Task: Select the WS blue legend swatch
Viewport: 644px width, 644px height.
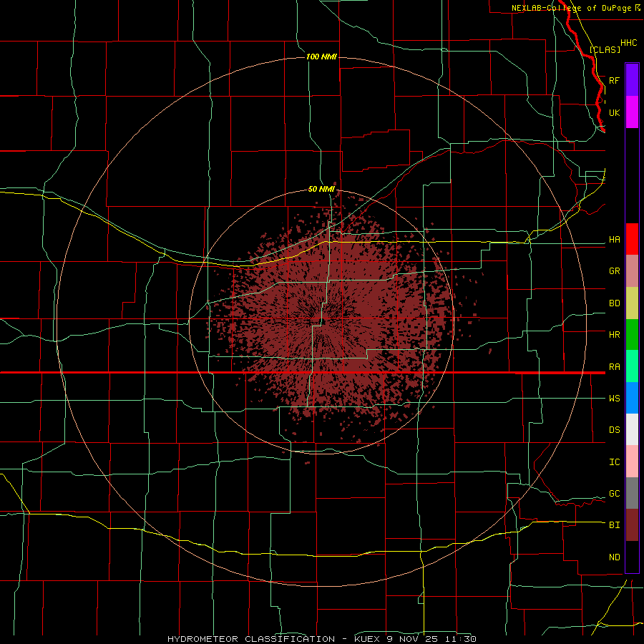Action: [x=632, y=398]
